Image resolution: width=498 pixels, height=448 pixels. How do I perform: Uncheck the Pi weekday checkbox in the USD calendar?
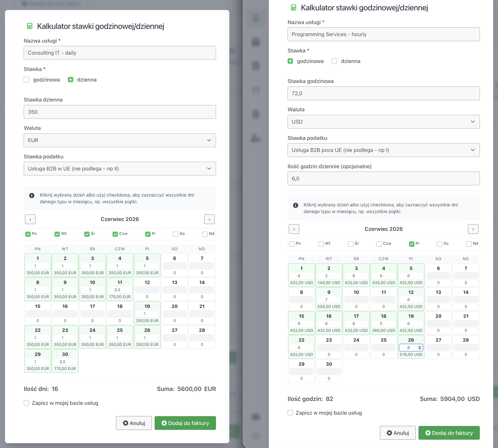(412, 244)
